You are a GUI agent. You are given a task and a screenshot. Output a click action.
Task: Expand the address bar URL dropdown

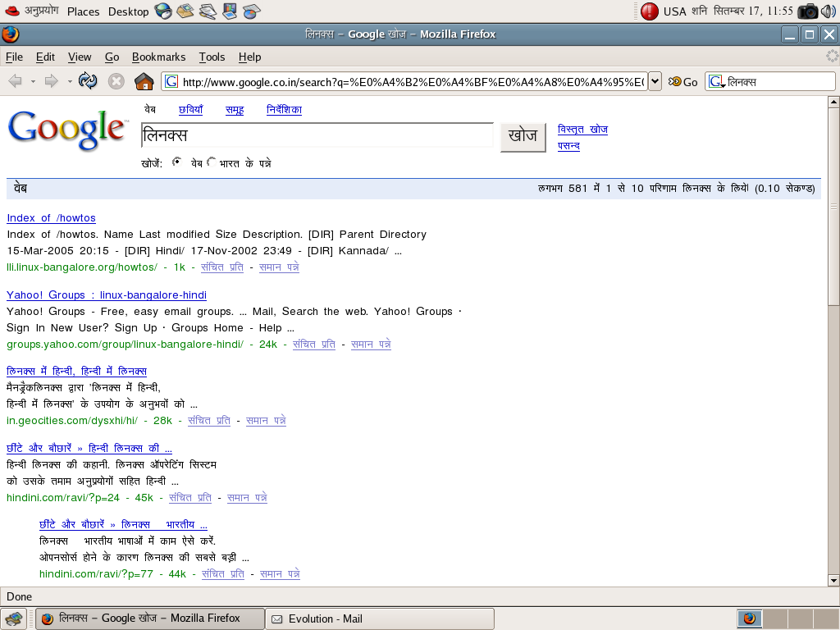coord(655,81)
